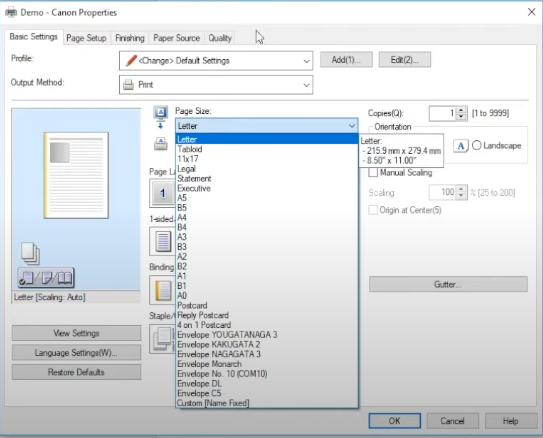The height and width of the screenshot is (438, 543).
Task: Select A2 page size
Action: (x=267, y=257)
